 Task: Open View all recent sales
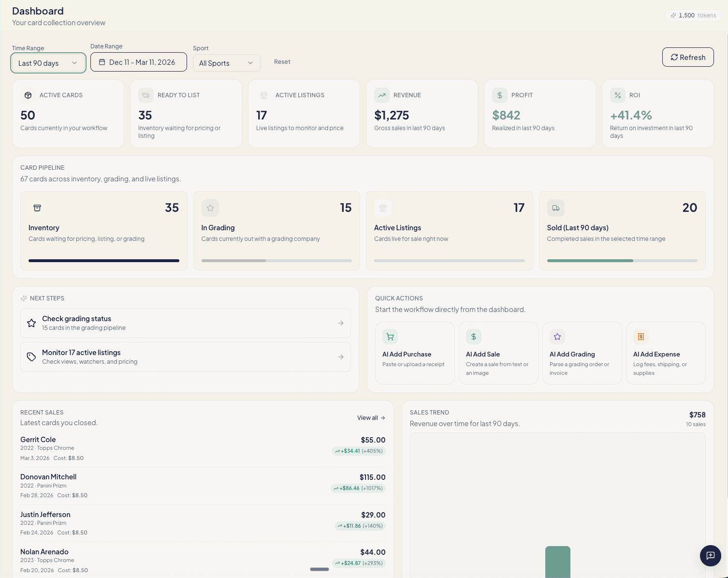pyautogui.click(x=370, y=417)
